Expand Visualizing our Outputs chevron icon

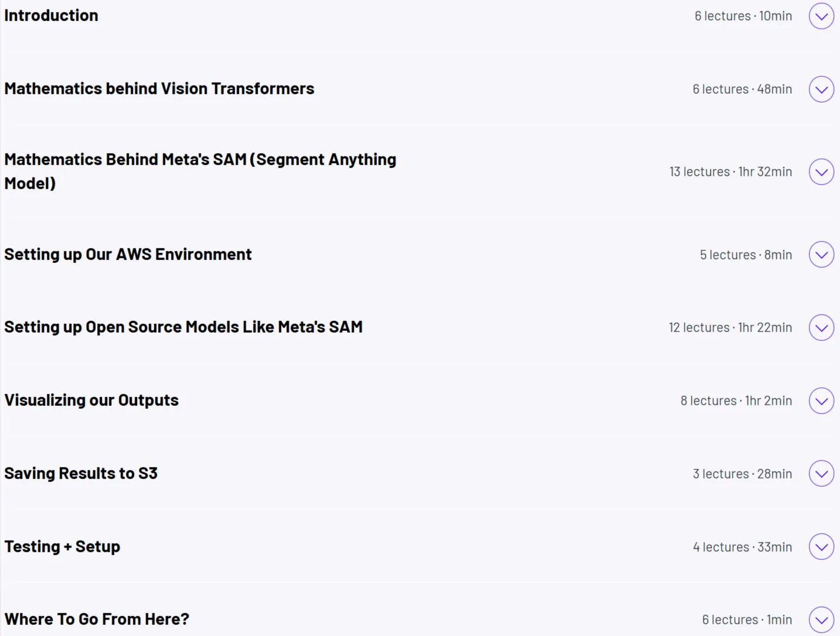(x=821, y=401)
